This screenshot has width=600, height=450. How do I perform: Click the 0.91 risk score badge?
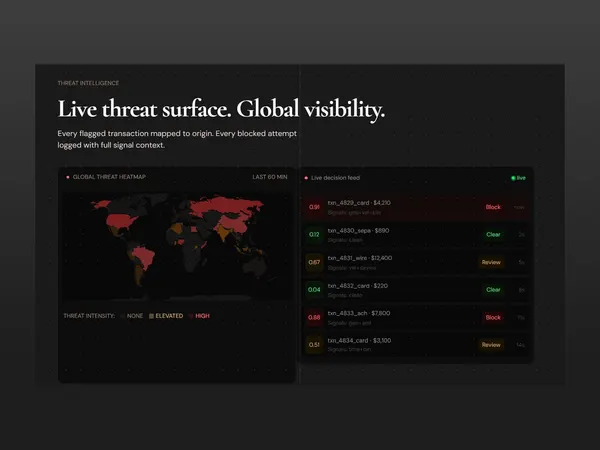pos(314,207)
